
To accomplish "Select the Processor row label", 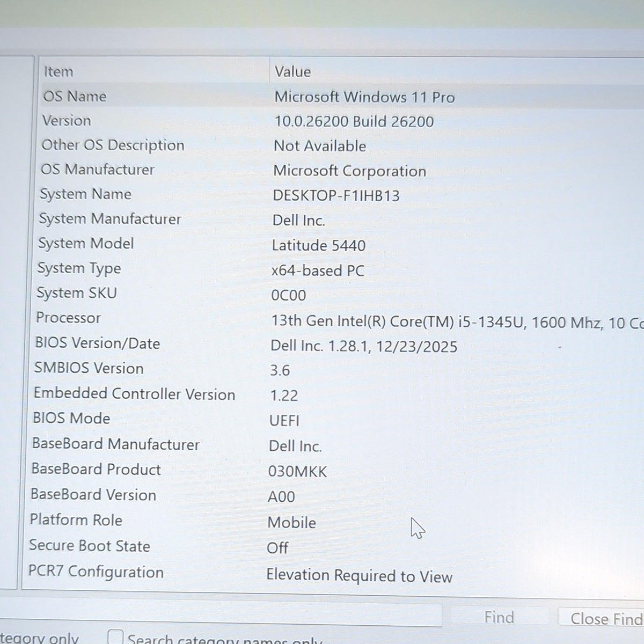I will click(68, 318).
